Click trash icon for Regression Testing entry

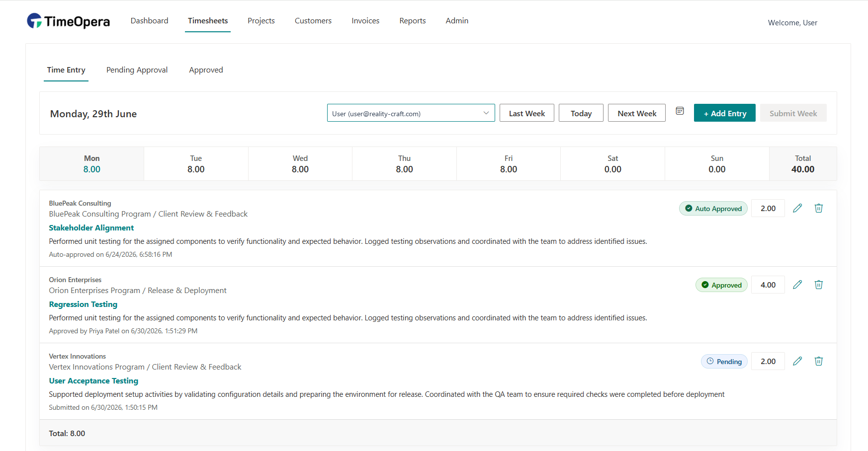pos(819,285)
